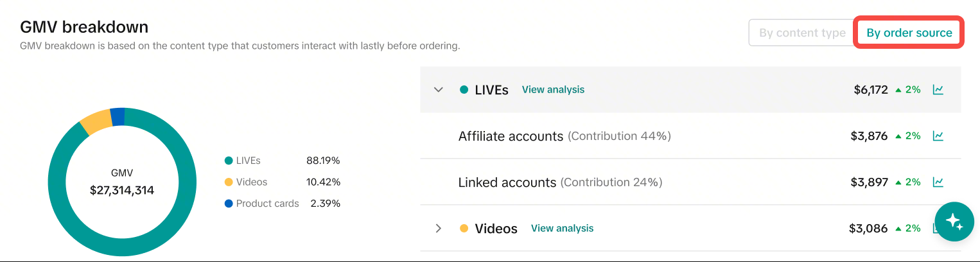Select the Affiliate accounts row

[x=690, y=136]
